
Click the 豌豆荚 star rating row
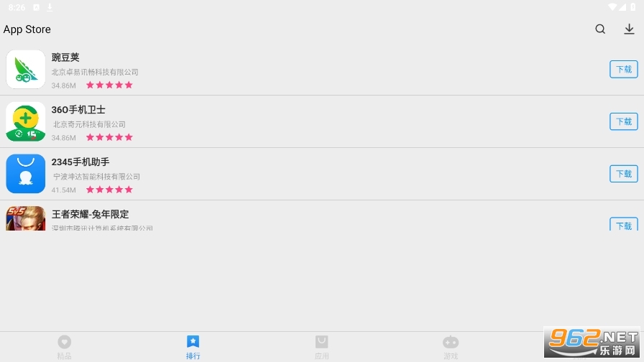pos(109,85)
